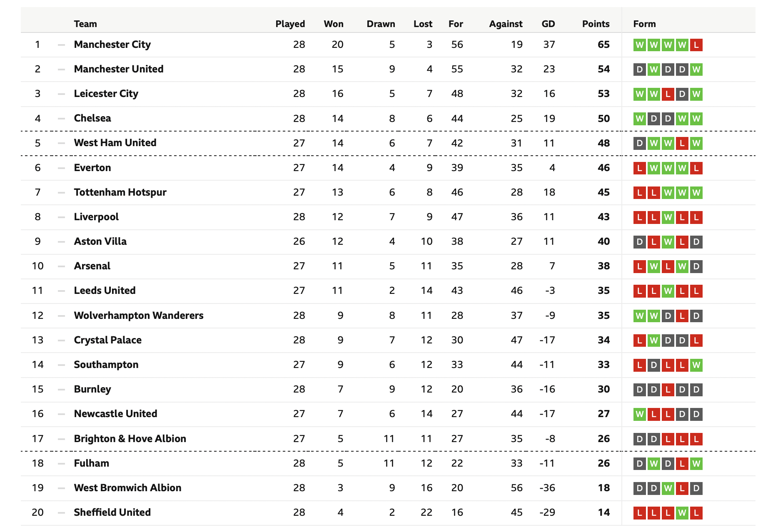The image size is (768, 532).
Task: Open the Tottenham Hotspur team link
Action: tap(120, 192)
